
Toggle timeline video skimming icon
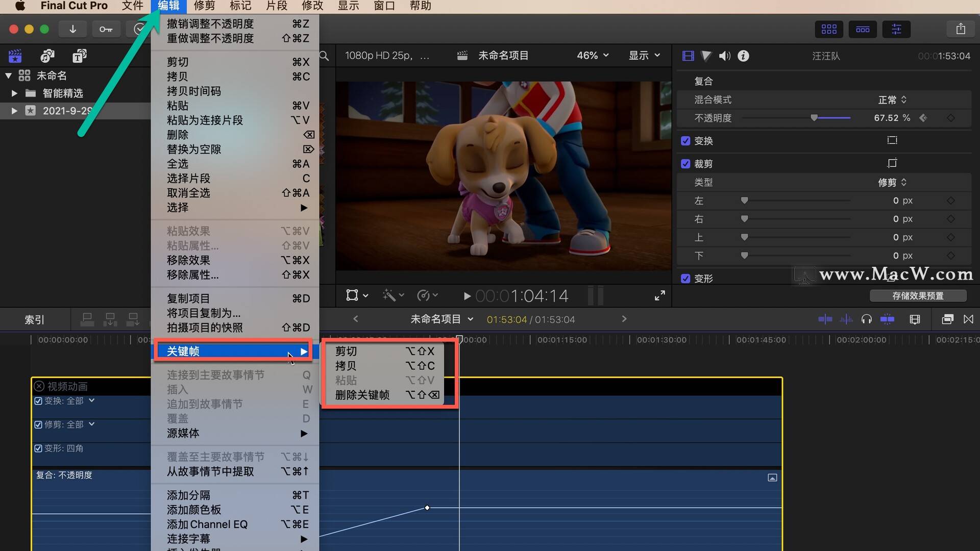click(825, 319)
